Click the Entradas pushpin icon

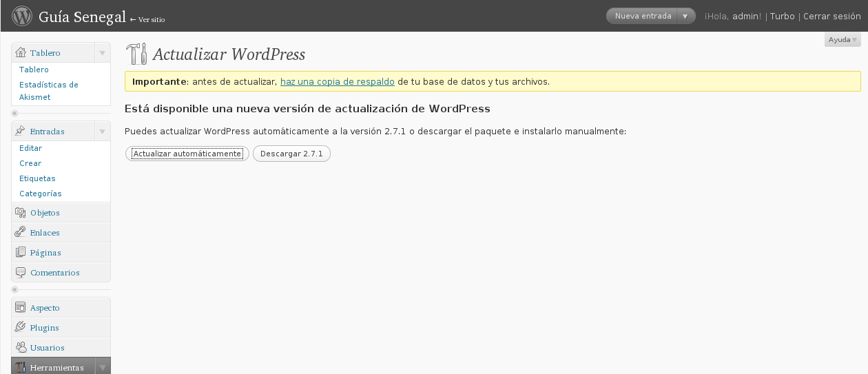[21, 131]
